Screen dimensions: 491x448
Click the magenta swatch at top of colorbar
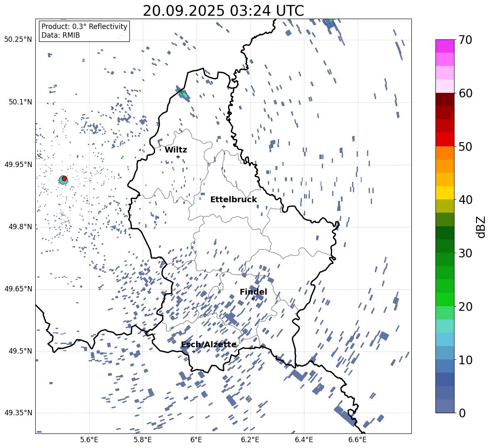pyautogui.click(x=445, y=46)
